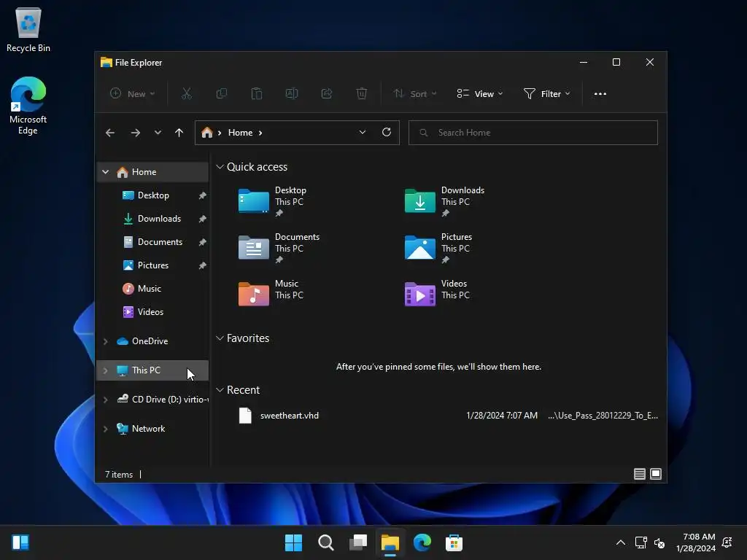This screenshot has width=747, height=560.
Task: Open the Widgets panel in taskbar
Action: click(20, 542)
